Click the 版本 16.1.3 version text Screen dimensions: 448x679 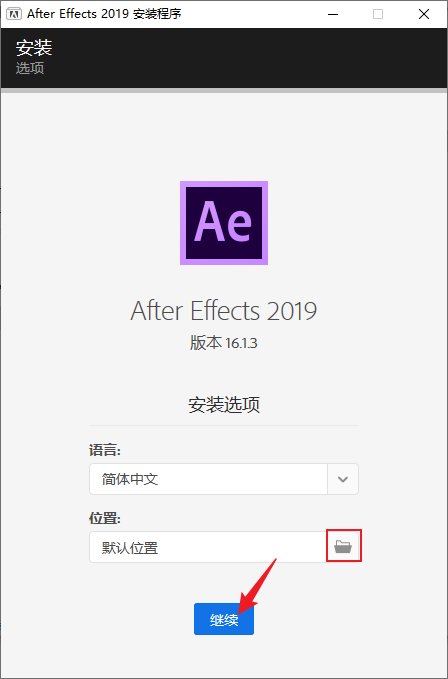(x=224, y=343)
